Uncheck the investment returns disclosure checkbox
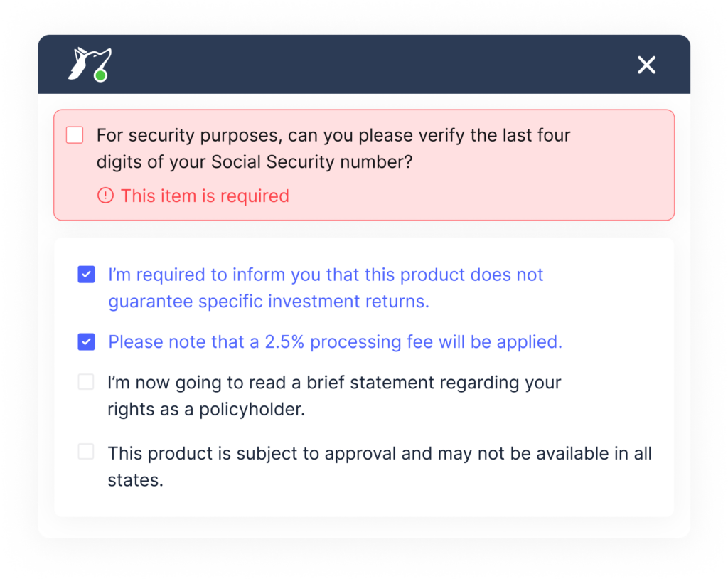The height and width of the screenshot is (579, 728). (86, 274)
